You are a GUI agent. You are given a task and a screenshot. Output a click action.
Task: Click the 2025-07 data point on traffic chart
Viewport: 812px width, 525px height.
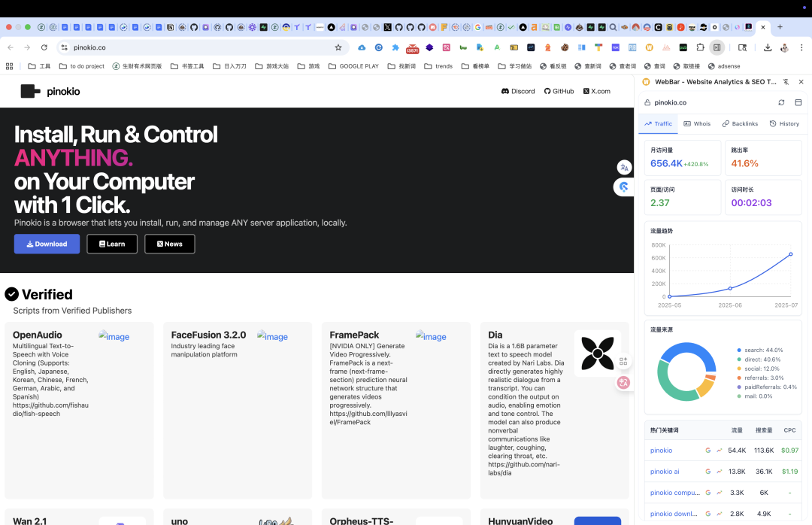791,254
